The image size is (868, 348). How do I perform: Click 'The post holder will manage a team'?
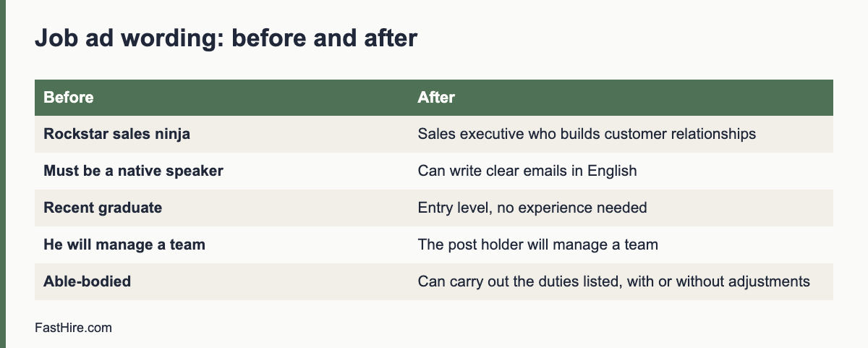click(x=538, y=245)
